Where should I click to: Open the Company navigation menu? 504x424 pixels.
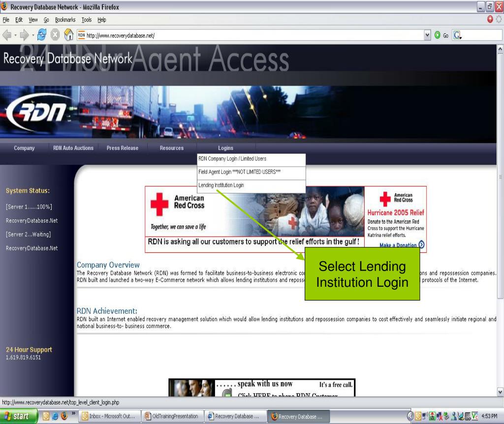(24, 148)
